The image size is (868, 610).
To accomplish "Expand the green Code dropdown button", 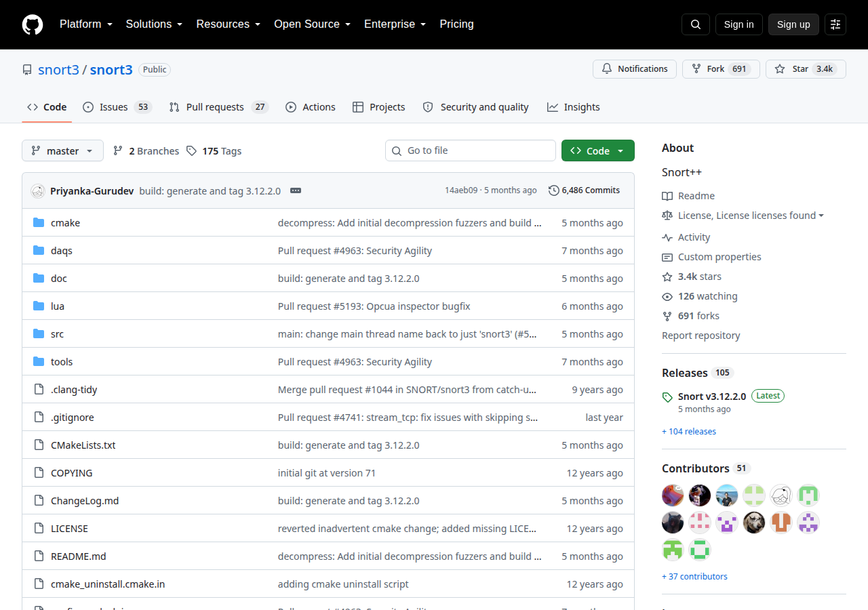I will coord(598,150).
